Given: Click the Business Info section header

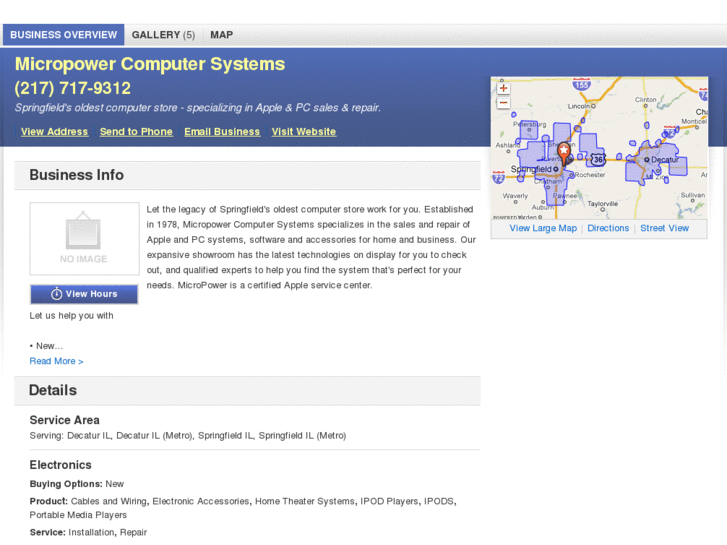Looking at the screenshot, I should (x=248, y=175).
